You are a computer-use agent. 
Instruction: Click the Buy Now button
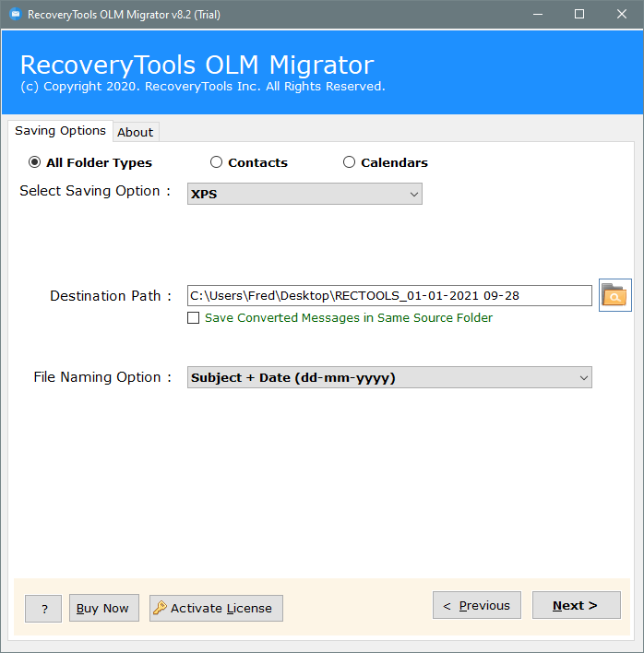104,609
